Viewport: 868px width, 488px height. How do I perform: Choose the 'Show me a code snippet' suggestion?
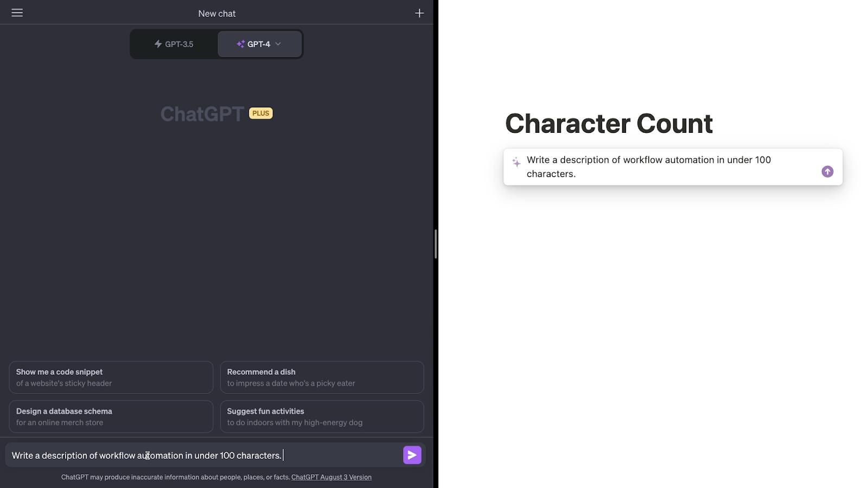[111, 377]
